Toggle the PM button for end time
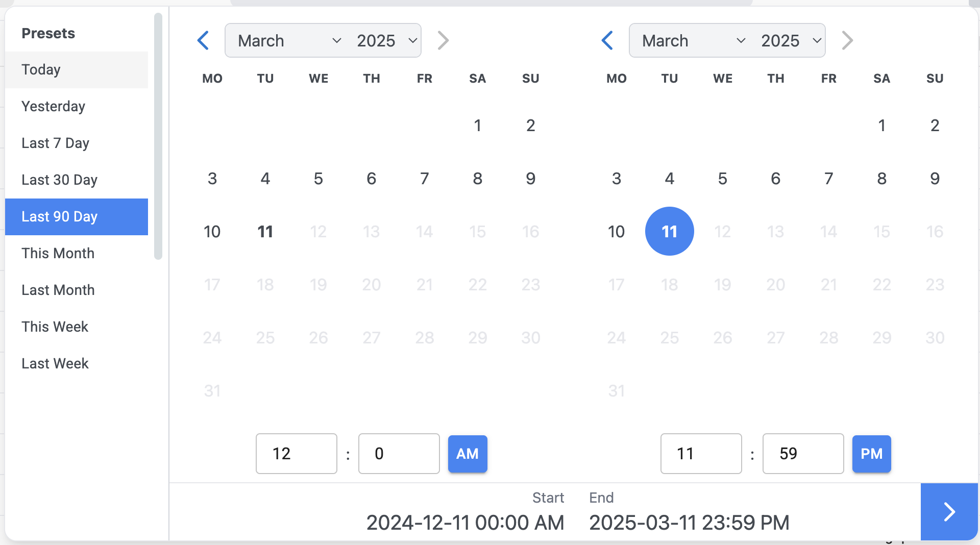Image resolution: width=980 pixels, height=545 pixels. pos(872,454)
